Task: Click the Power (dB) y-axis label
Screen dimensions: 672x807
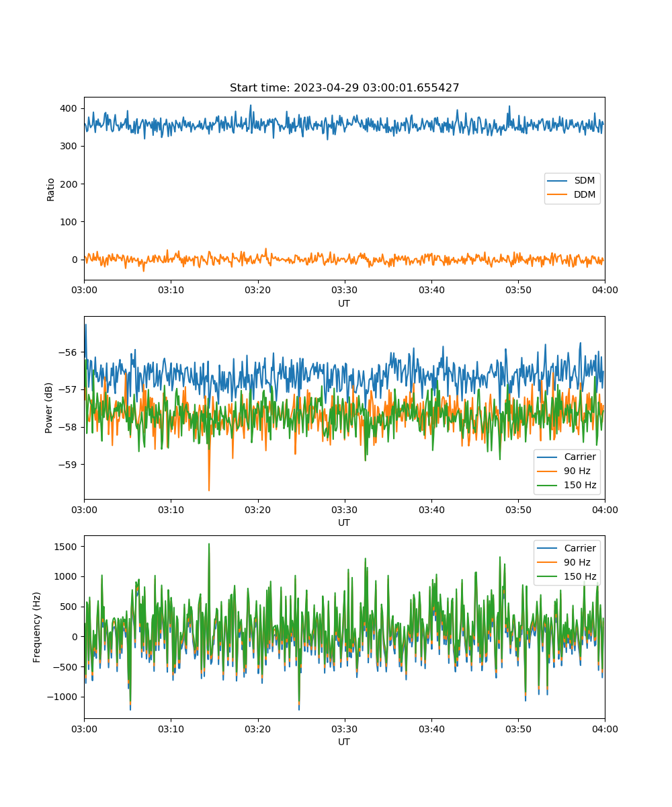Action: point(49,408)
